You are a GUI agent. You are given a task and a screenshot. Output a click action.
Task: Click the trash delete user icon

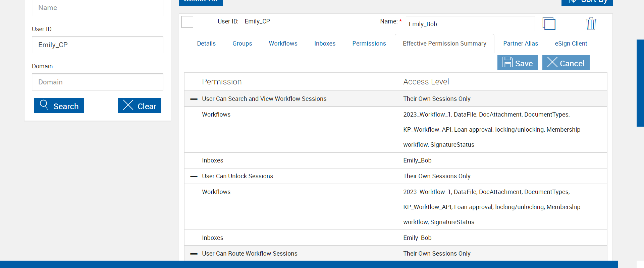click(591, 24)
